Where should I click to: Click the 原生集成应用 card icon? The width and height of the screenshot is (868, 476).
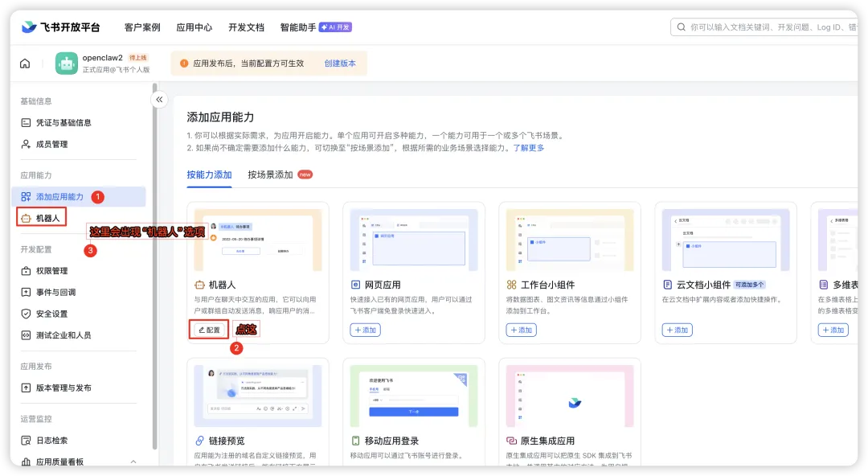(x=511, y=441)
